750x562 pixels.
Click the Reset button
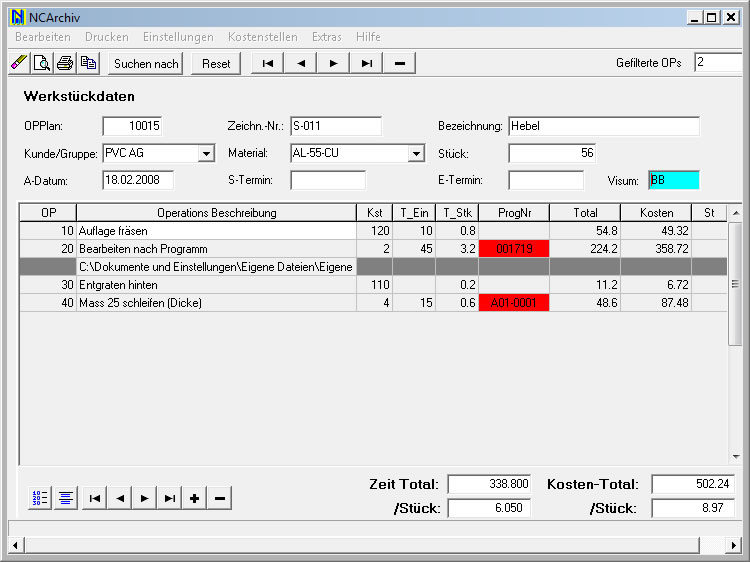point(216,63)
